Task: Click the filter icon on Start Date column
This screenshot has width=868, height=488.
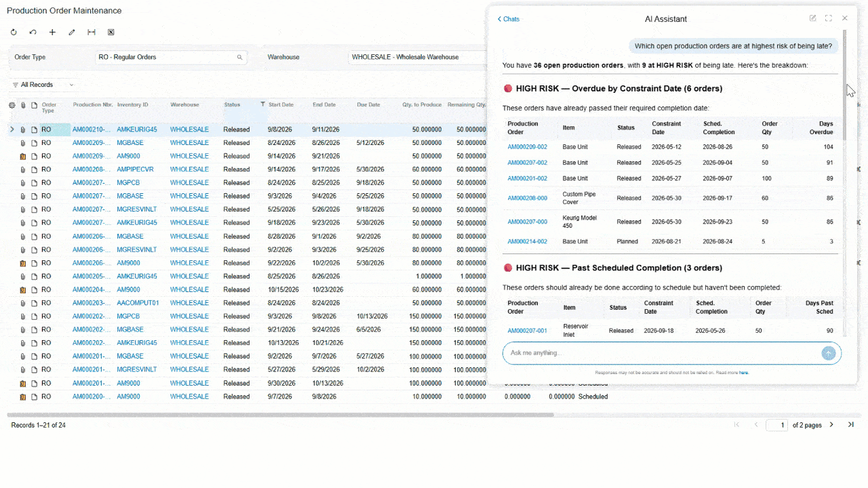Action: point(263,104)
